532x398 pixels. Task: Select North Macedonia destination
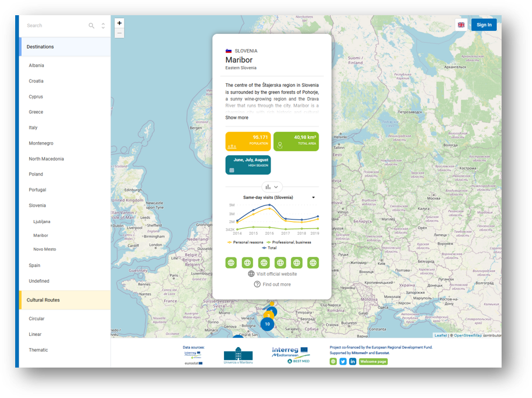point(46,159)
